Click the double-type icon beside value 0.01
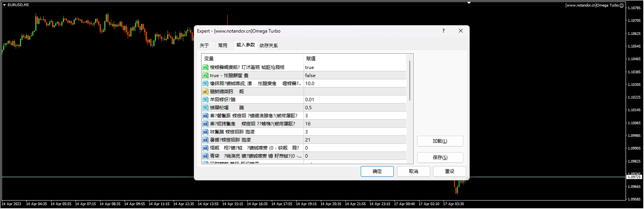This screenshot has height=209, width=644. (205, 100)
